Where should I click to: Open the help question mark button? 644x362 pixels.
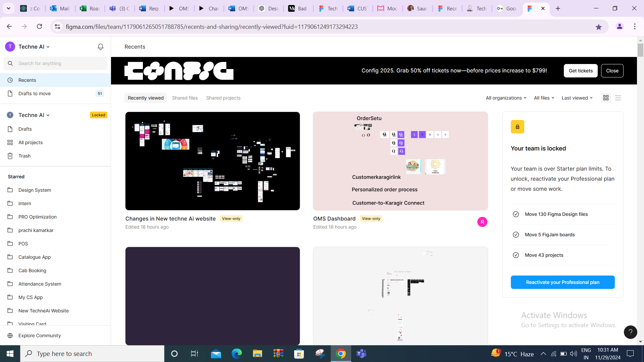click(630, 332)
